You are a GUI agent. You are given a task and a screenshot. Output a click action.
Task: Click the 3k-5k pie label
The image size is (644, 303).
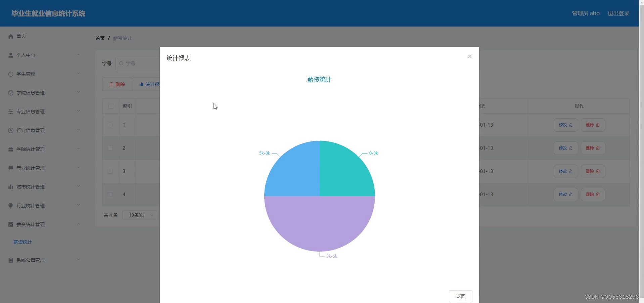[x=332, y=256]
